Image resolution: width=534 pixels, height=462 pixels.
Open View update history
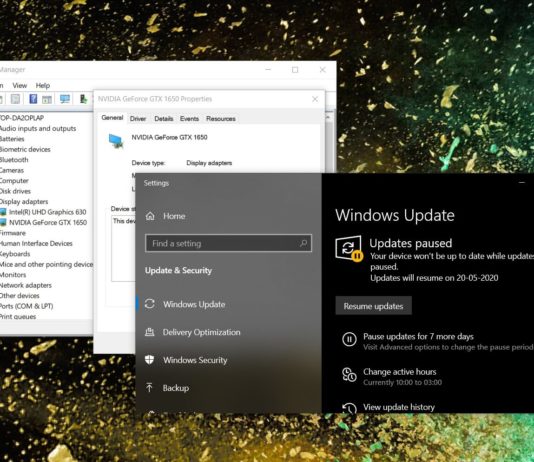[399, 407]
